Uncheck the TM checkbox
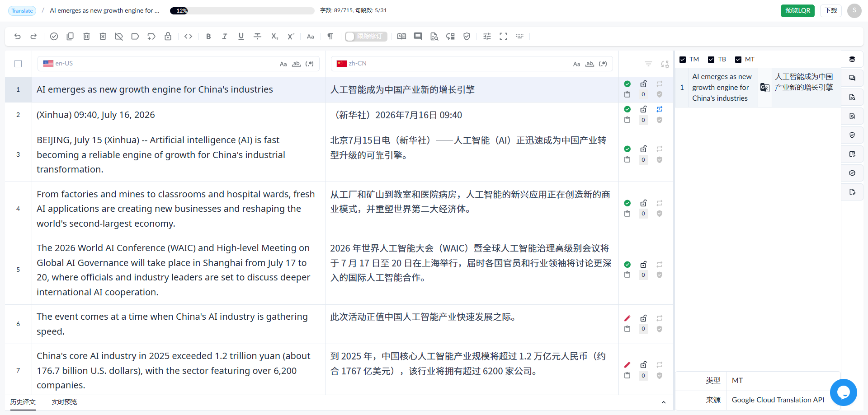The width and height of the screenshot is (868, 415). (683, 60)
